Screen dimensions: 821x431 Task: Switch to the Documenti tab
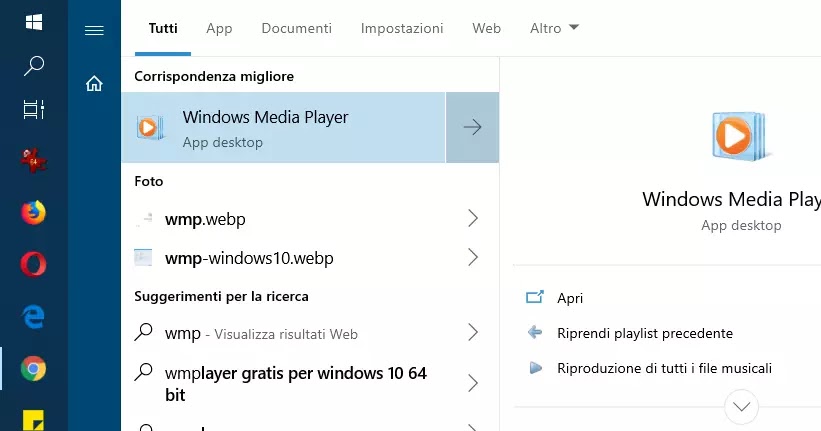tap(296, 28)
